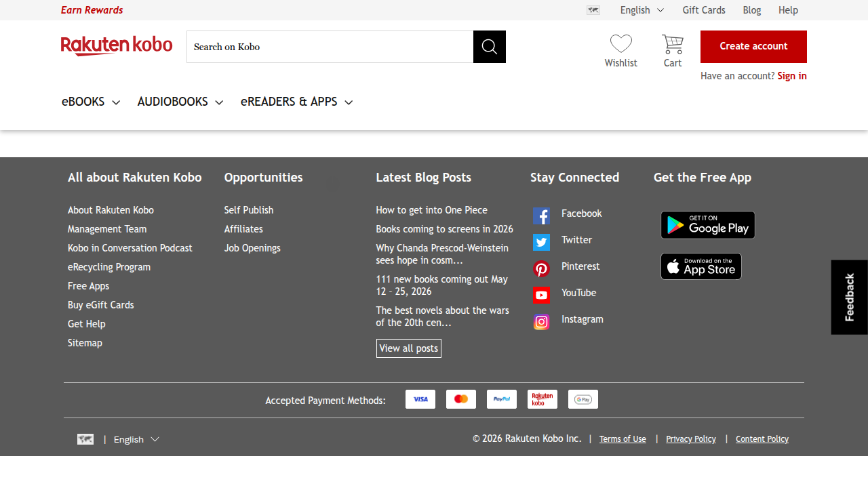The image size is (868, 488).
Task: Click the Pinterest text link
Action: [x=580, y=266]
